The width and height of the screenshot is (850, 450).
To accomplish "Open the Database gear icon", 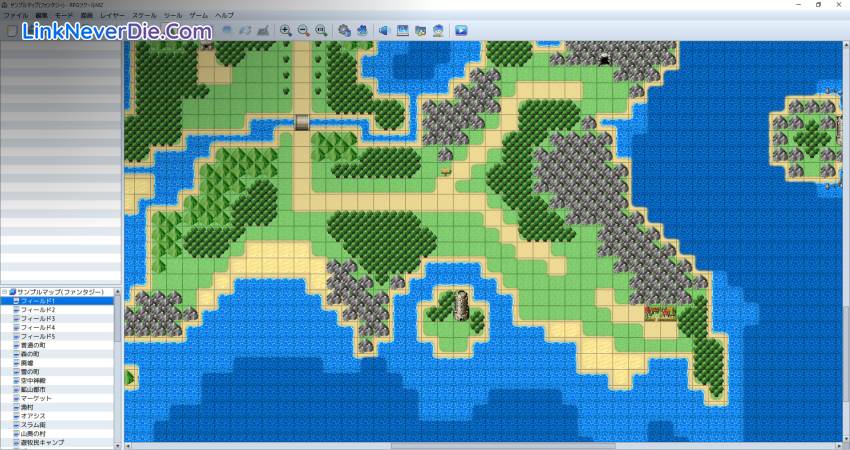I will click(x=344, y=31).
